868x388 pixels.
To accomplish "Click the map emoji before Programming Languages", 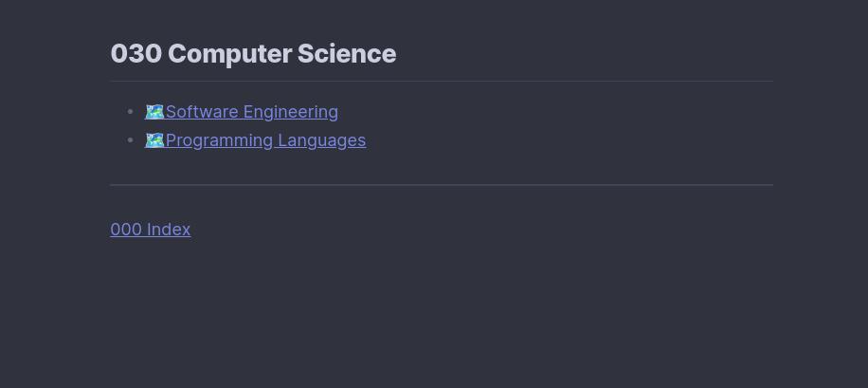I will 154,140.
